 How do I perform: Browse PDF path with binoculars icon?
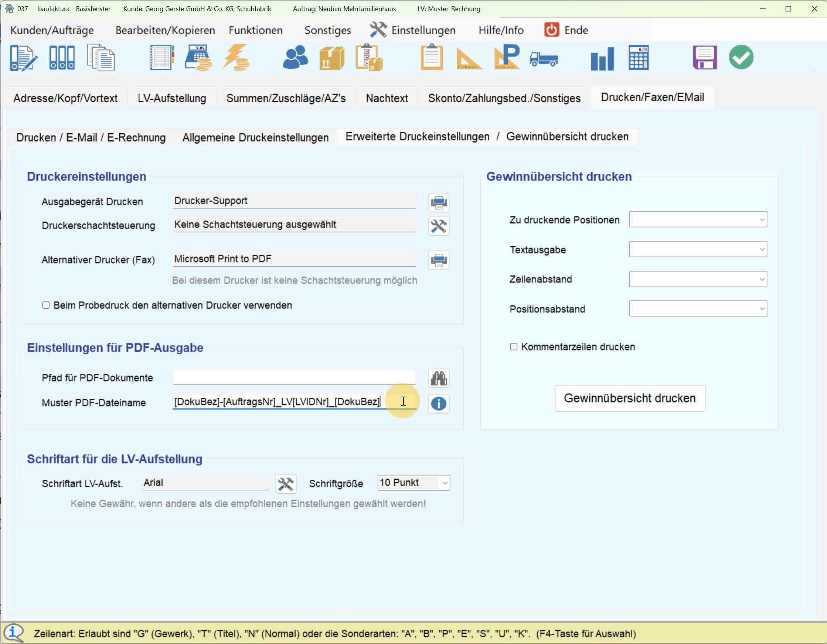point(439,378)
